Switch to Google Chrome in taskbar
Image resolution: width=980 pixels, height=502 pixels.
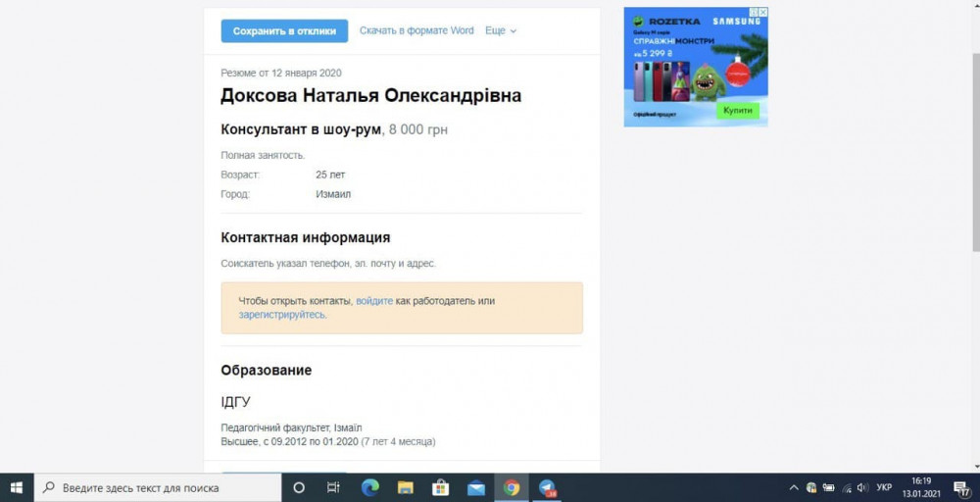click(x=512, y=487)
